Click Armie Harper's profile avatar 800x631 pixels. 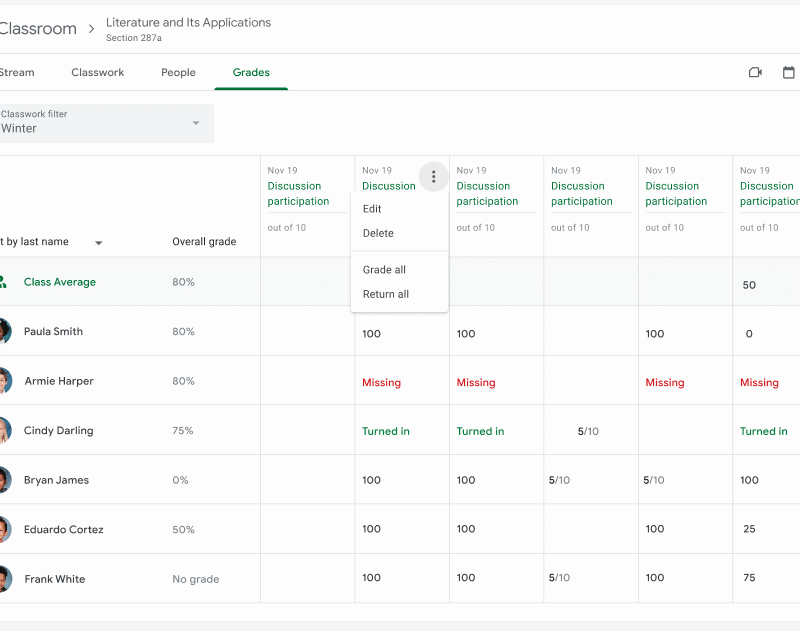pos(7,381)
